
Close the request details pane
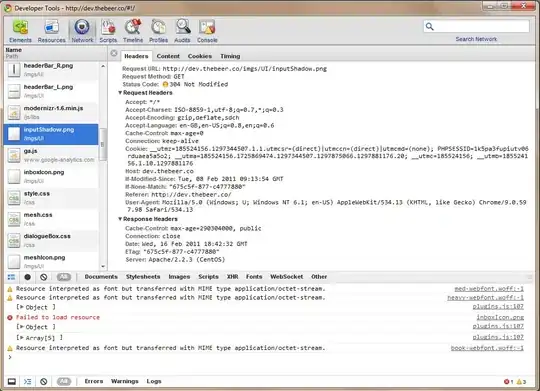click(x=114, y=53)
